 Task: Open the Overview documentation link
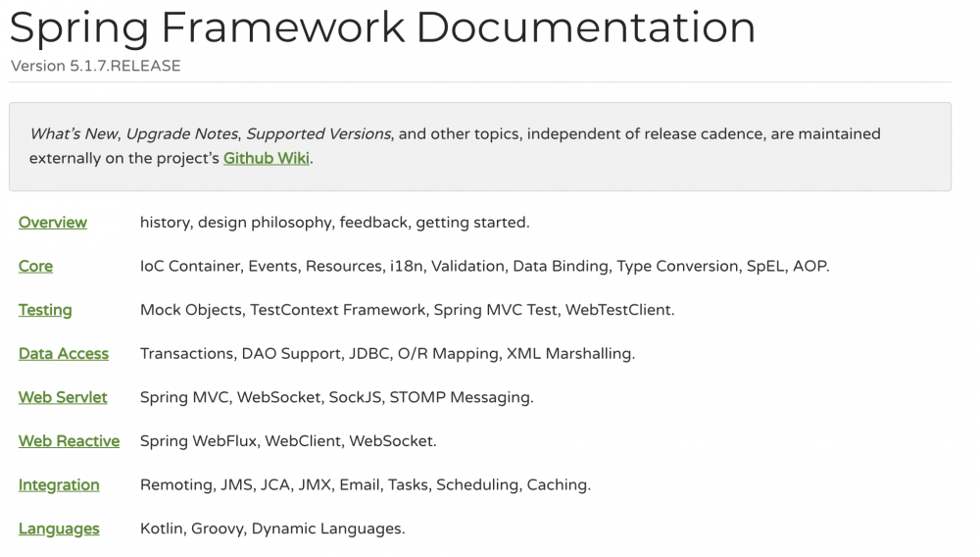(53, 223)
